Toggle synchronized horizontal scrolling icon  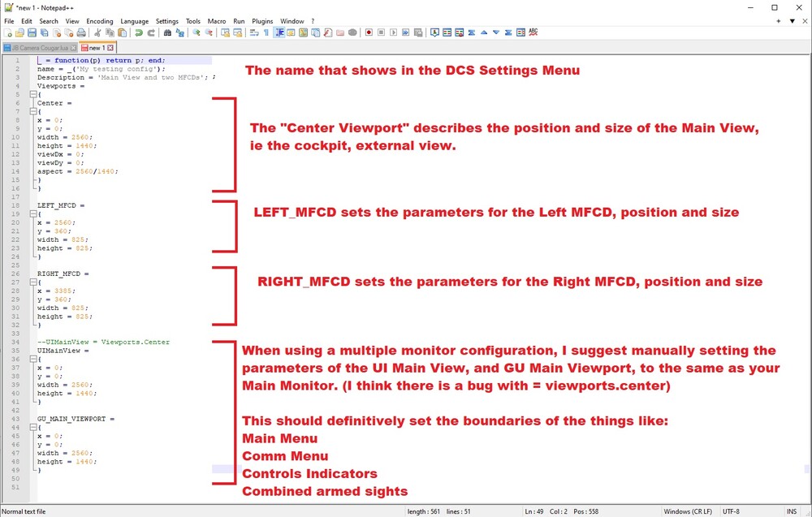coord(238,32)
